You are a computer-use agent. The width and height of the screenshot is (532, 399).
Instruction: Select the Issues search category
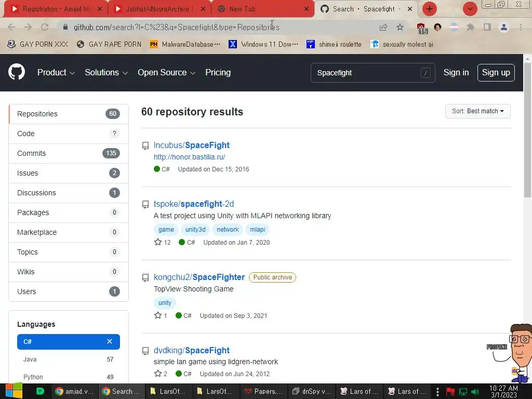point(69,173)
